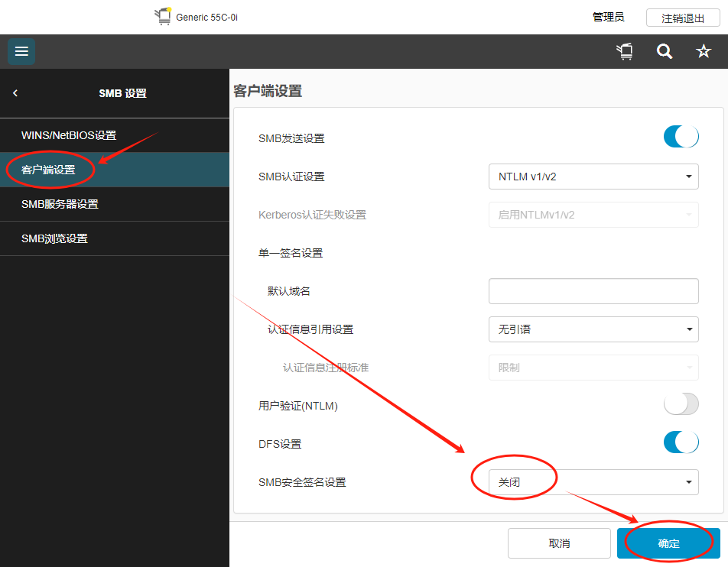This screenshot has height=567, width=728.
Task: Select 客户端设置 in sidebar
Action: coord(49,170)
